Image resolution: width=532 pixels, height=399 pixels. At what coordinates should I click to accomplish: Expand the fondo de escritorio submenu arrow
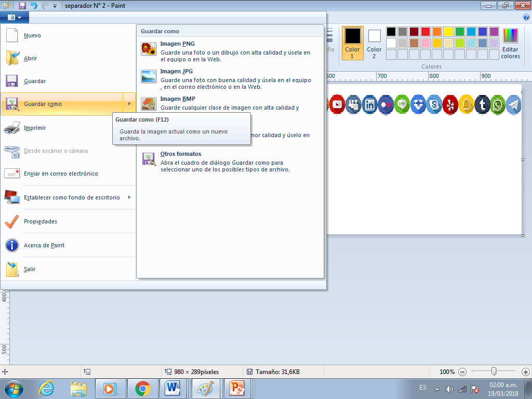pos(129,197)
